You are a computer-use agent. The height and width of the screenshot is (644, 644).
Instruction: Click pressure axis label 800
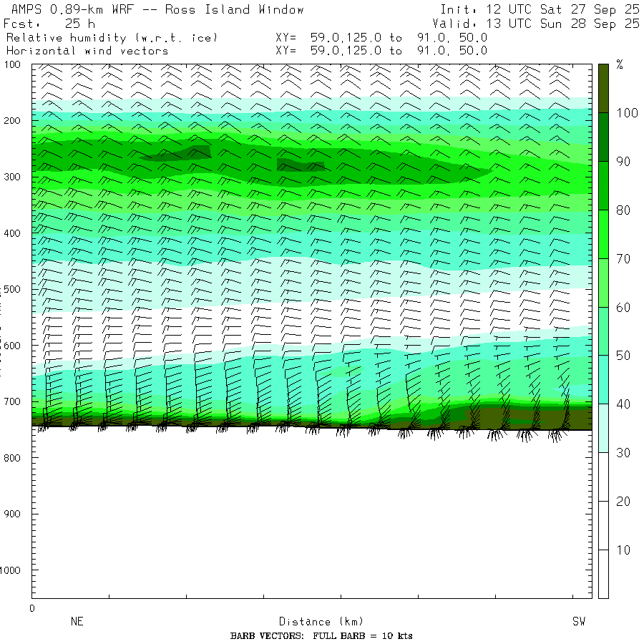(x=12, y=457)
